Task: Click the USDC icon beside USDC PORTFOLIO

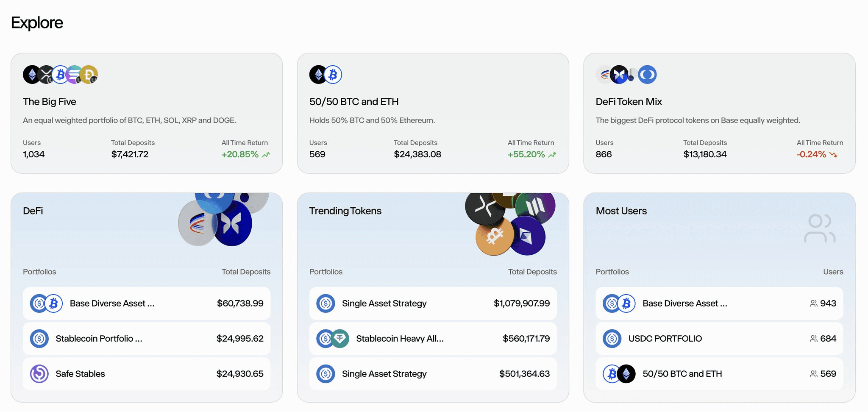Action: pos(612,338)
